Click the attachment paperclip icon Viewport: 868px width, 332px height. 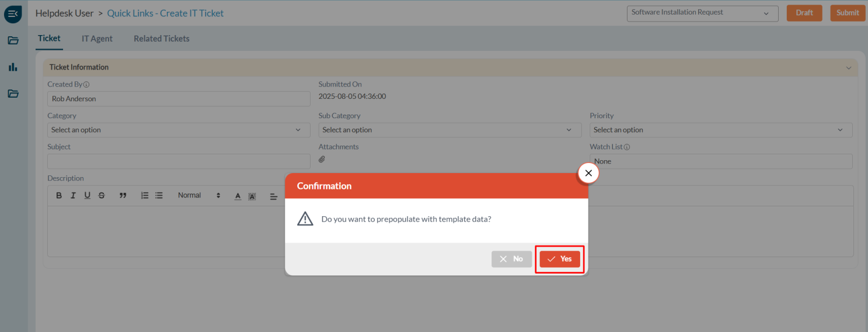(322, 159)
